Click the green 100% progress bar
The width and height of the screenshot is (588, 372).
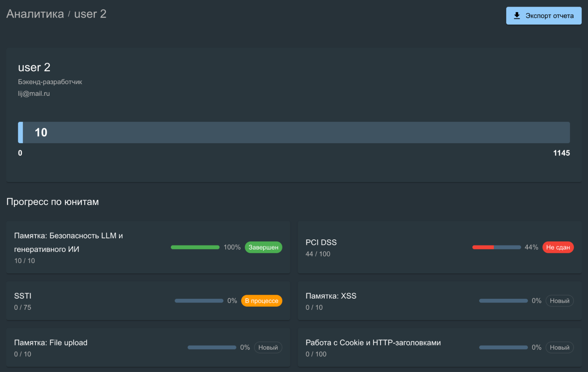(195, 247)
